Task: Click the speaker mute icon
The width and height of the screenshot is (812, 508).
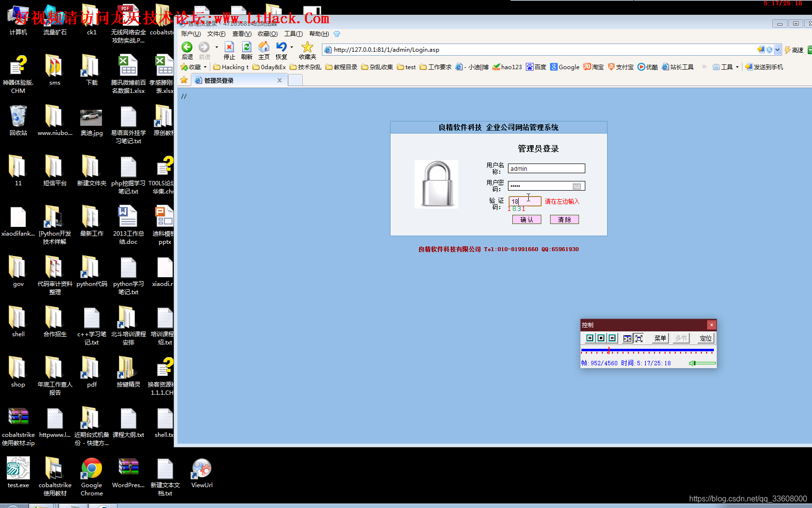Action: [692, 363]
